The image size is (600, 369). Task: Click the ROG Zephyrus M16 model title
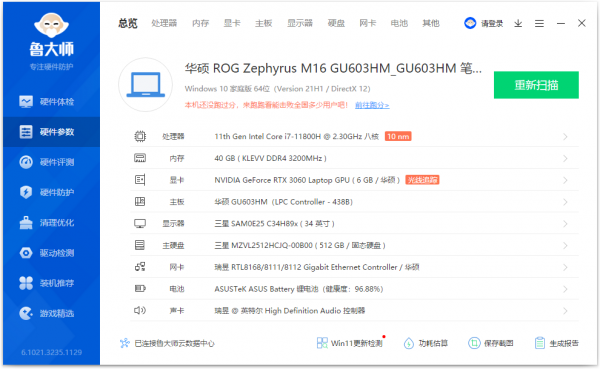point(333,69)
